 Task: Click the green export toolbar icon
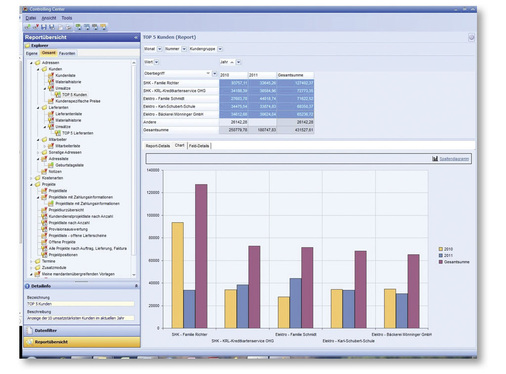(78, 27)
